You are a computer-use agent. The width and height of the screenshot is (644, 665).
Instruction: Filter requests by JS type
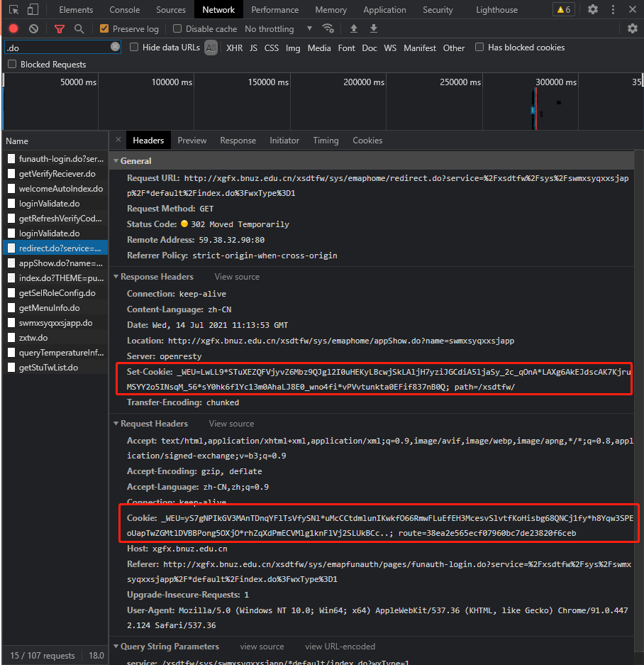click(x=253, y=48)
